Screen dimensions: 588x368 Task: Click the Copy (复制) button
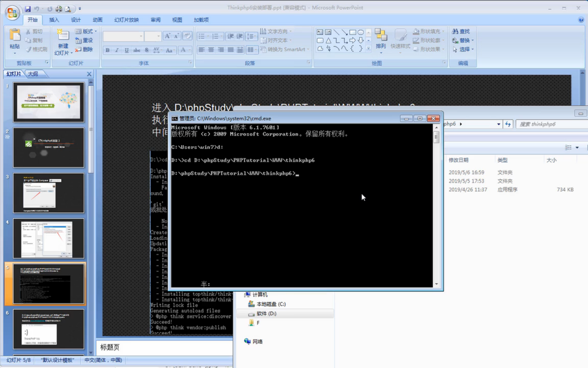[34, 40]
